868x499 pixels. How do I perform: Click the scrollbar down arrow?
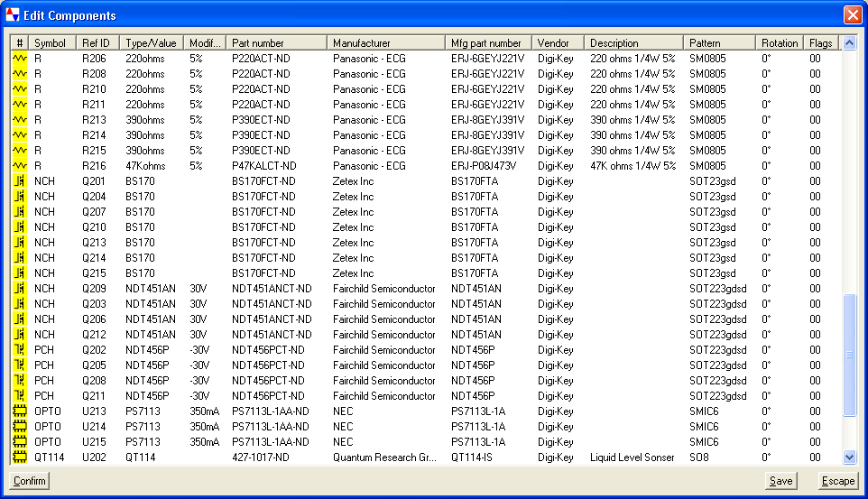click(x=848, y=457)
